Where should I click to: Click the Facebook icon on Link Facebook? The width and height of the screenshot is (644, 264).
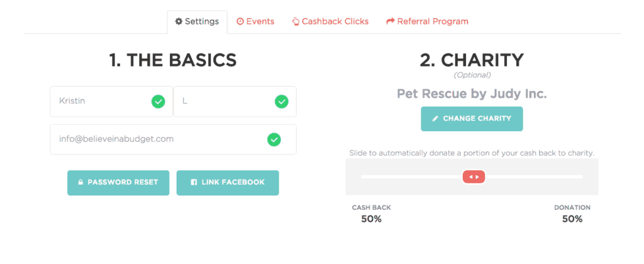(194, 183)
